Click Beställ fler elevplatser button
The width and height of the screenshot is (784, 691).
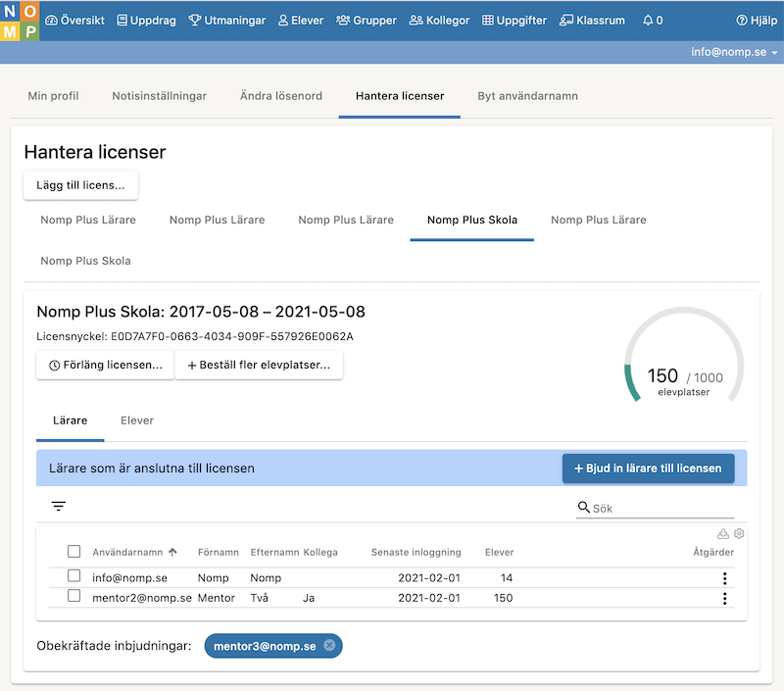(x=259, y=365)
